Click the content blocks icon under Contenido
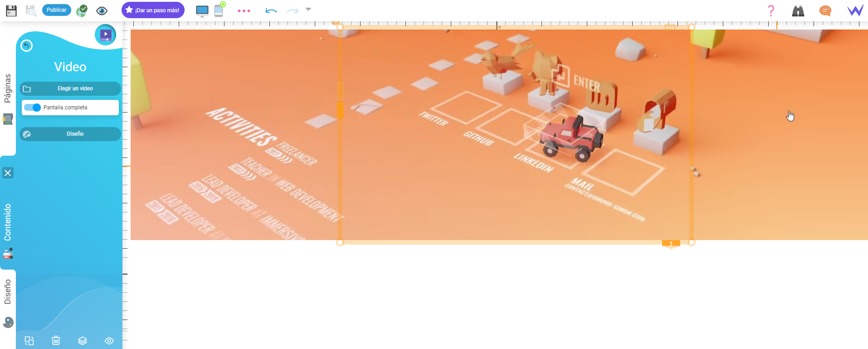This screenshot has width=868, height=349. click(8, 254)
